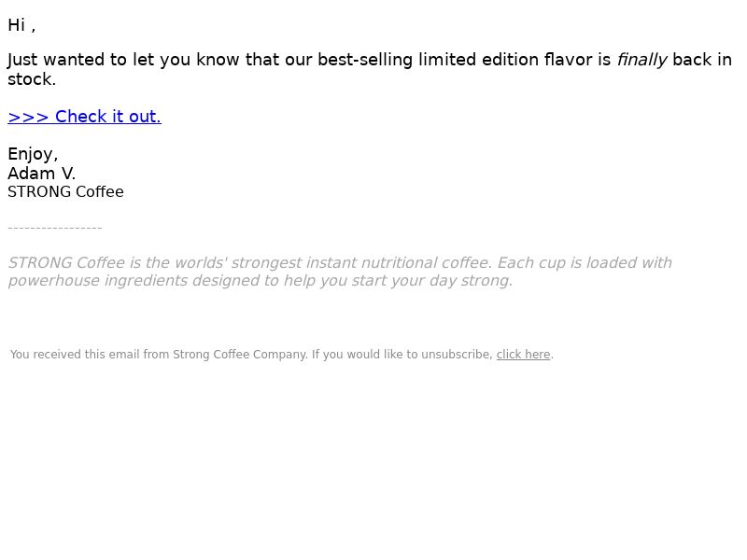The height and width of the screenshot is (560, 747).
Task: Click the "STRONG Coffee" signature line
Action: click(65, 192)
